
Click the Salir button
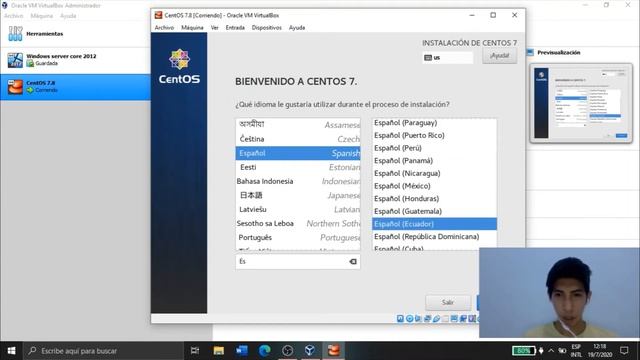point(448,302)
